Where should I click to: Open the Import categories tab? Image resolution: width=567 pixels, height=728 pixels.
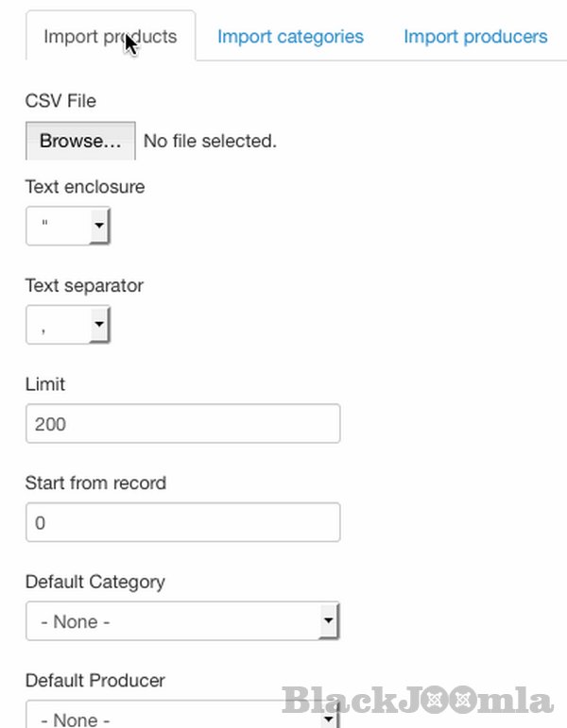coord(290,37)
